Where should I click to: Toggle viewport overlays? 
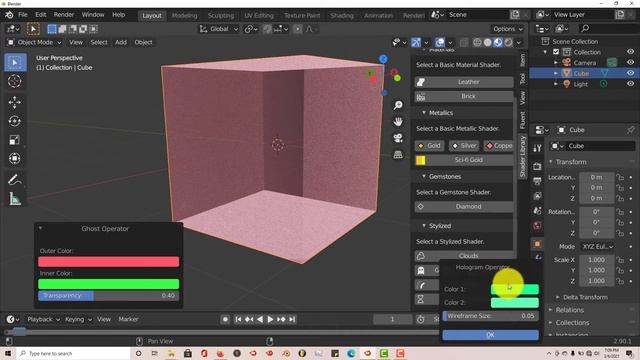click(x=440, y=42)
